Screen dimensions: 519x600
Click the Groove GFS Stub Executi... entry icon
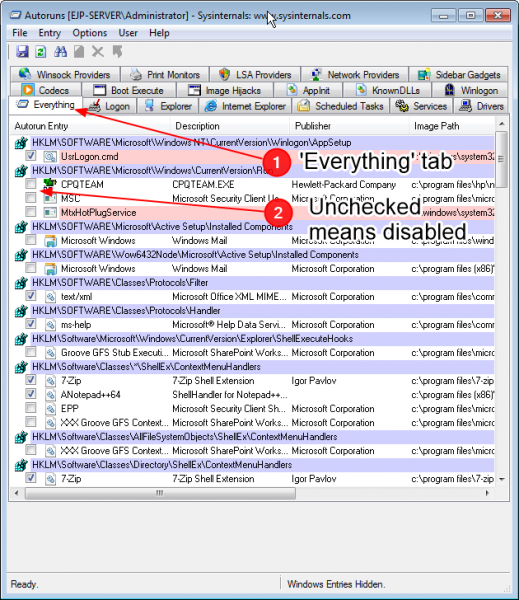tap(50, 352)
